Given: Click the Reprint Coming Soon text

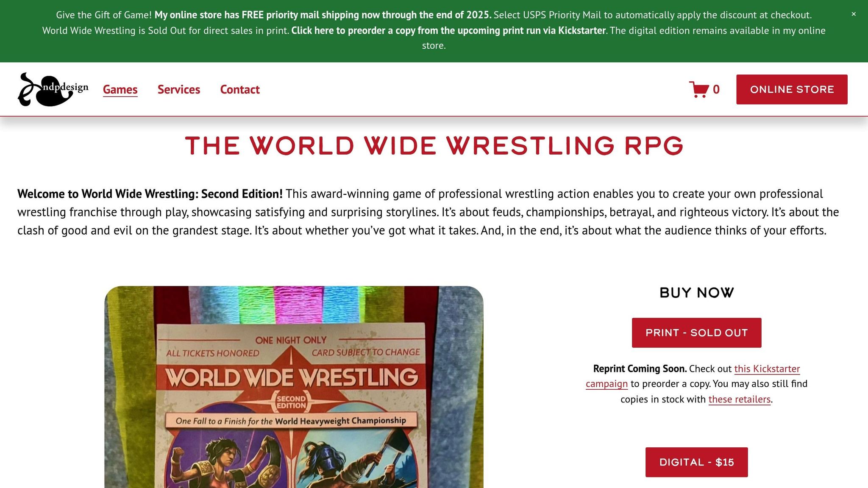Looking at the screenshot, I should [x=639, y=369].
